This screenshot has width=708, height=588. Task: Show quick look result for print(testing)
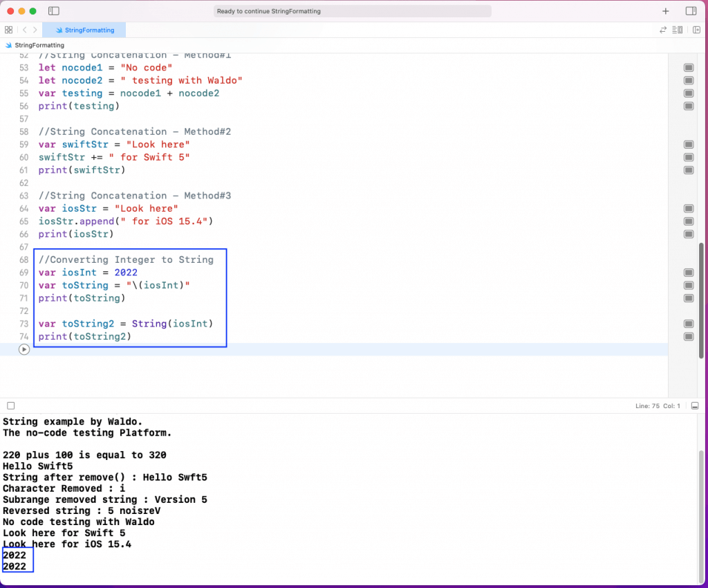(x=689, y=106)
